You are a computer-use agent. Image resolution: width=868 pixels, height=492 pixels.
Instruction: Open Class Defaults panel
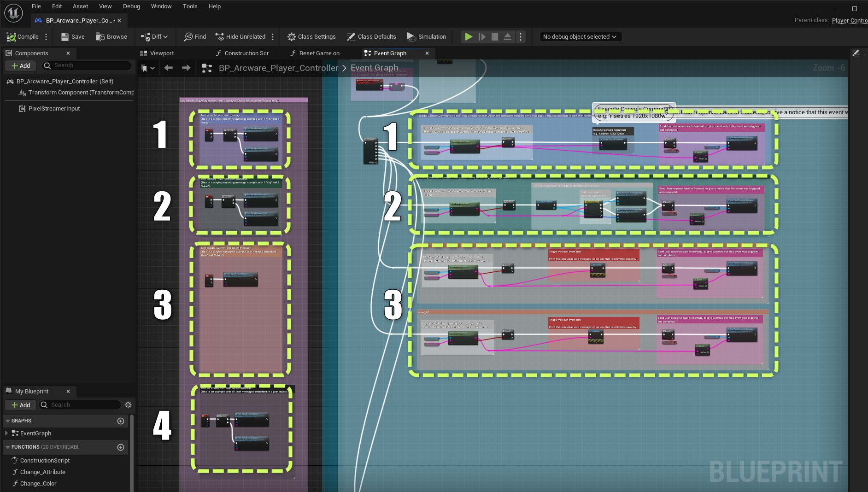[371, 37]
